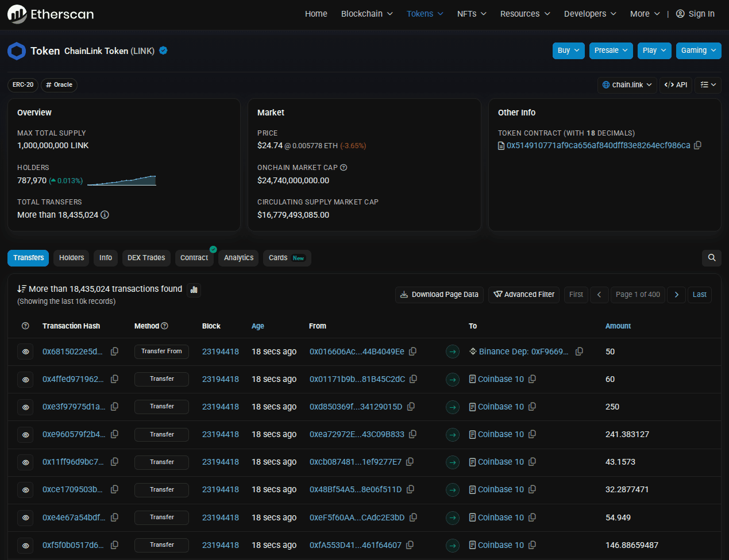
Task: Preview transaction 0xf5f0b0517d6 with eye icon
Action: [x=25, y=545]
